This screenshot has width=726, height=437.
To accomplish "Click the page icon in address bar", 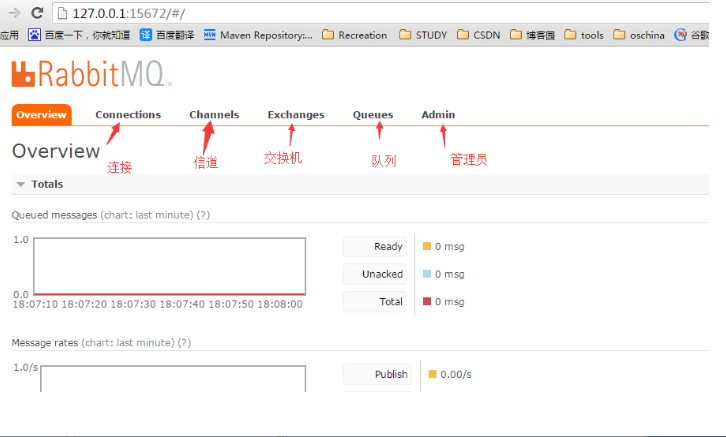I will coord(62,13).
